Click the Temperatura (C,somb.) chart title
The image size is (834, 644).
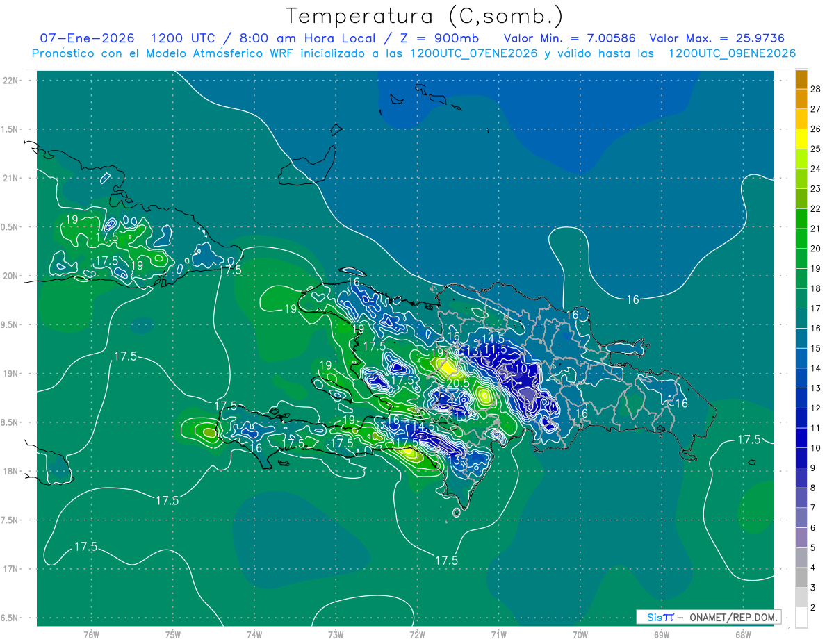[x=424, y=16]
